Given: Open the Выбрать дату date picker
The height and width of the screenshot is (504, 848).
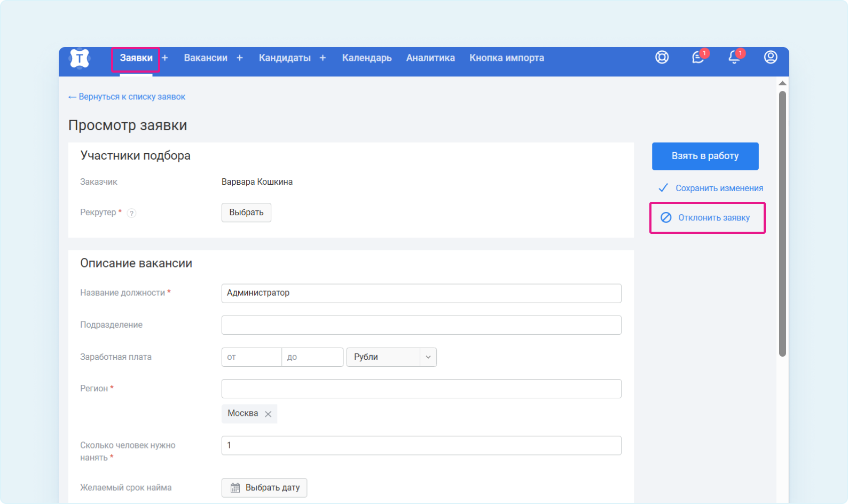Looking at the screenshot, I should point(264,487).
